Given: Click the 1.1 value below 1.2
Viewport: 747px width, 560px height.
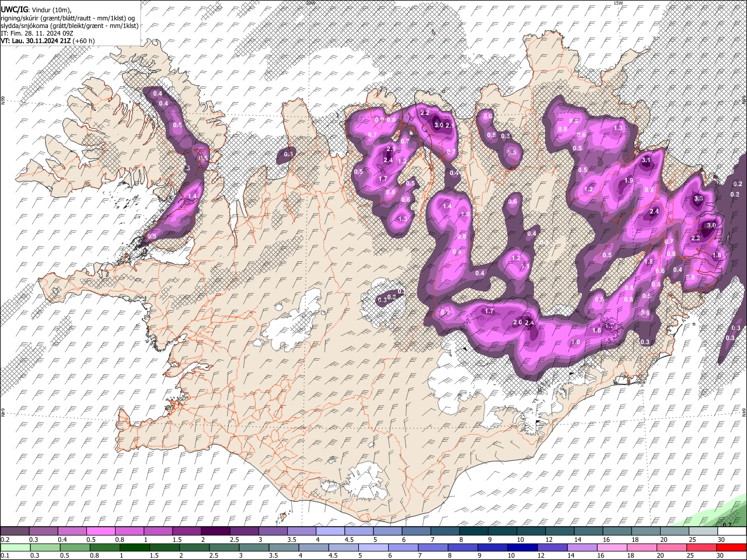Looking at the screenshot, I should tap(525, 266).
